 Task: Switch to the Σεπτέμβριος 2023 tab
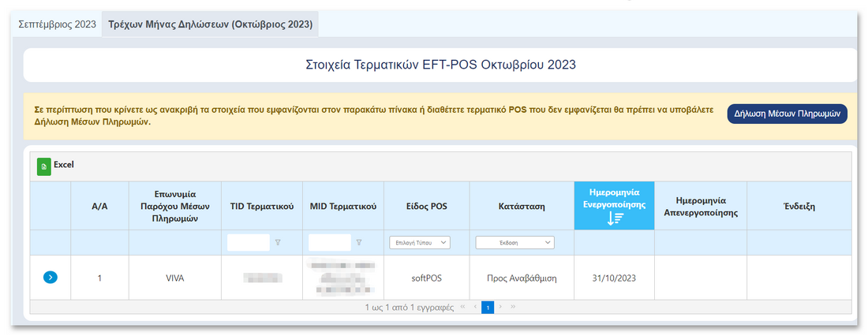57,24
